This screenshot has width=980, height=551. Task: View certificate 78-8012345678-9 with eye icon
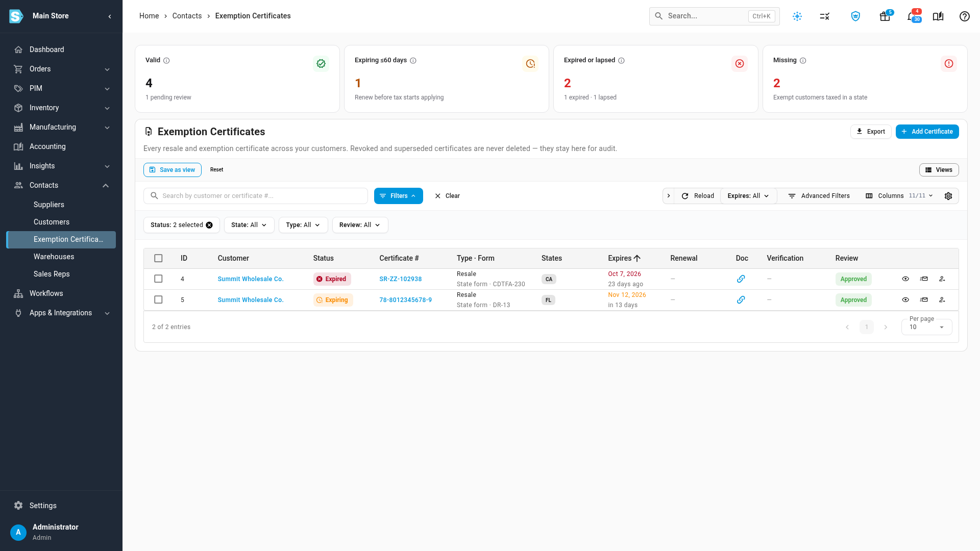[905, 300]
